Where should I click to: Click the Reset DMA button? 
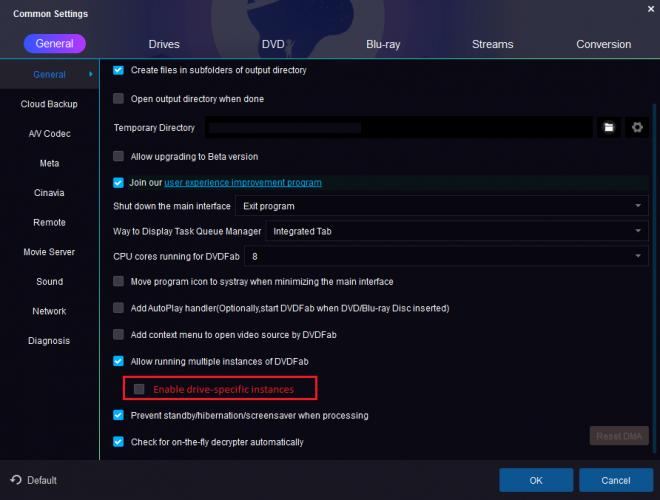619,436
